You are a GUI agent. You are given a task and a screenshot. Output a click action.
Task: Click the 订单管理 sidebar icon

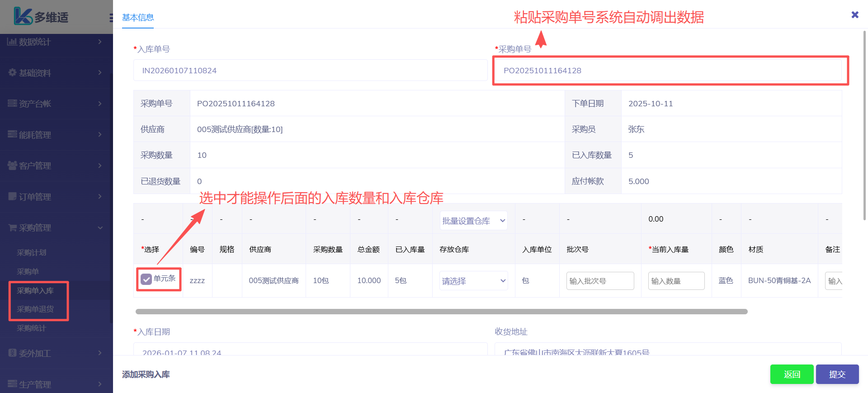point(12,196)
